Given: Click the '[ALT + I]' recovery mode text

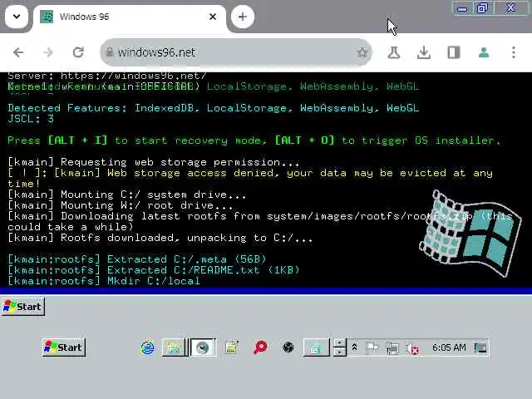Looking at the screenshot, I should tap(77, 140).
